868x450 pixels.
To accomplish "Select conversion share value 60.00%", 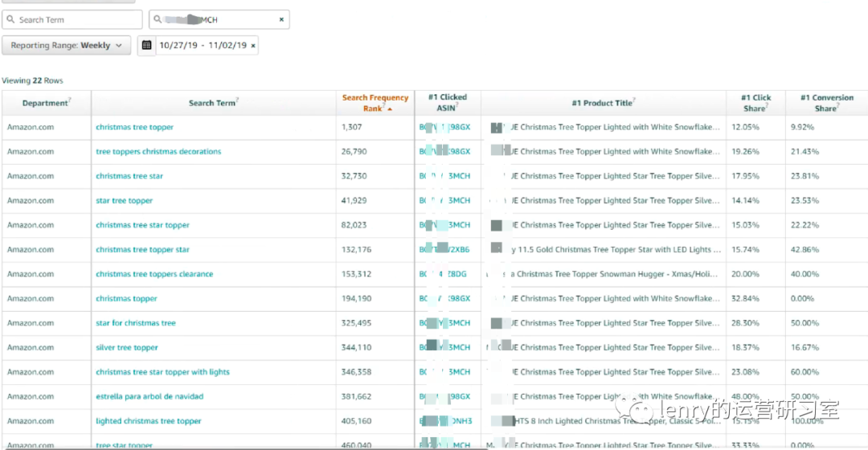I will (x=805, y=372).
